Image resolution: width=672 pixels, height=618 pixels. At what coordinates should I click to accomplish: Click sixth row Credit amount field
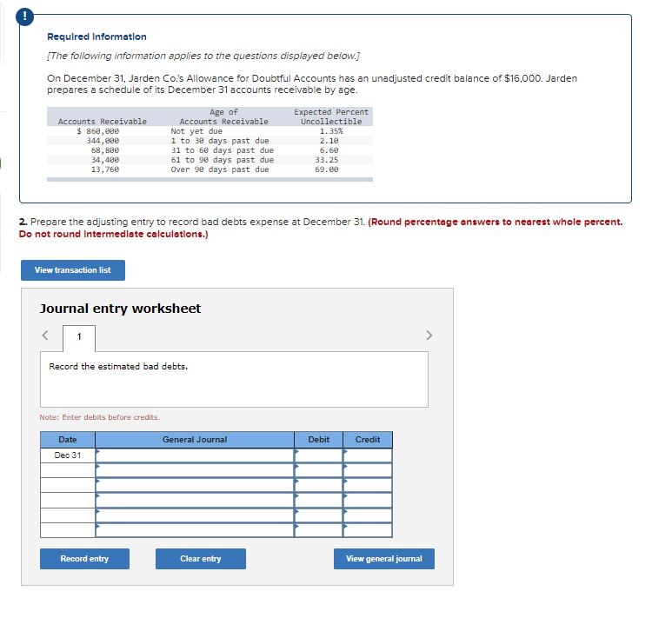[368, 530]
